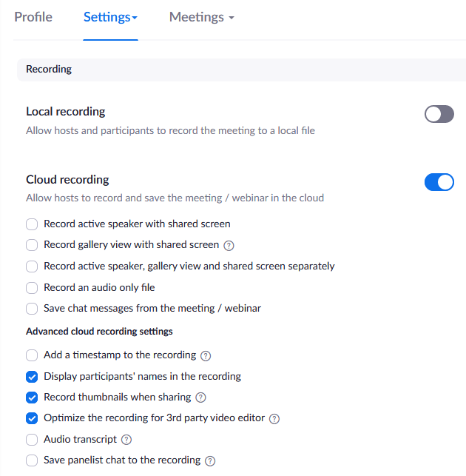Check Record an audio only file
This screenshot has width=466, height=476.
point(32,287)
